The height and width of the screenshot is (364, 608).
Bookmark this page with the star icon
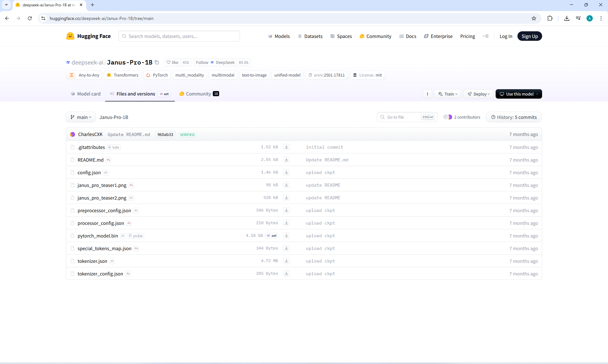[x=534, y=18]
